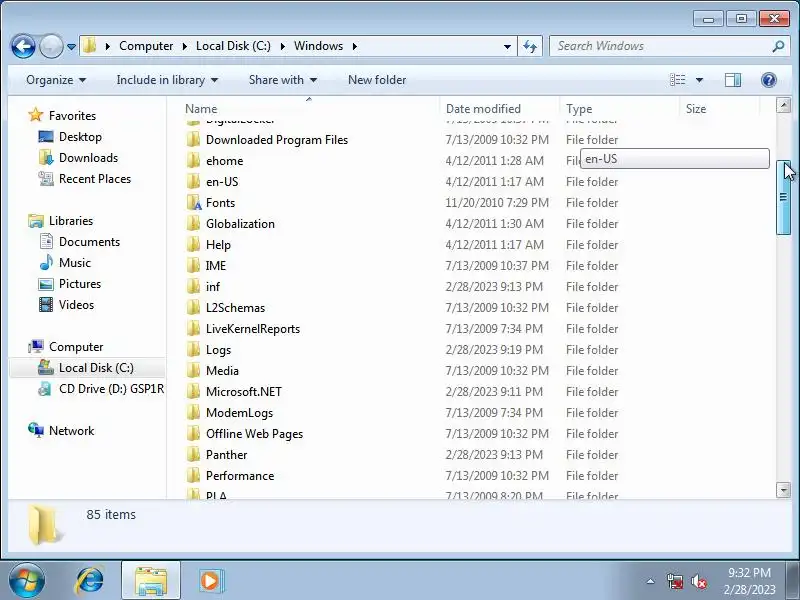
Task: Open the Organize menu
Action: click(56, 80)
